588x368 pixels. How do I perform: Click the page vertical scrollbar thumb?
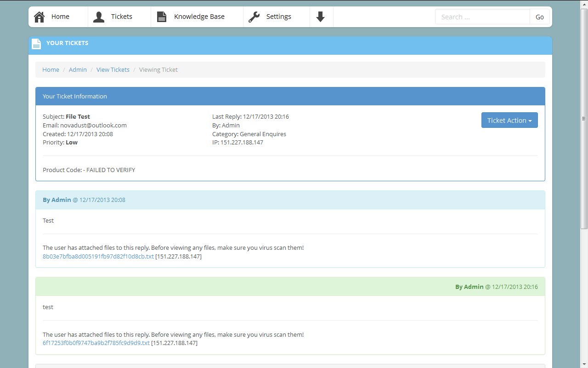tap(584, 118)
